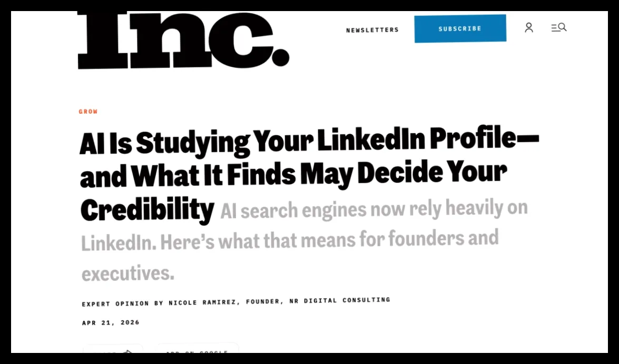
Task: Click the partially visible Share button
Action: point(113,349)
